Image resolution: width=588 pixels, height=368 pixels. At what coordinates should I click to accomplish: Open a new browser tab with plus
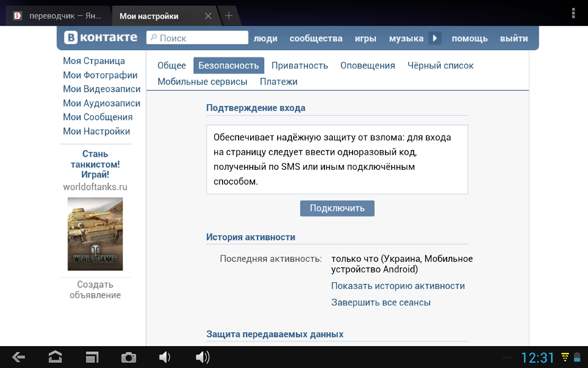pos(229,15)
